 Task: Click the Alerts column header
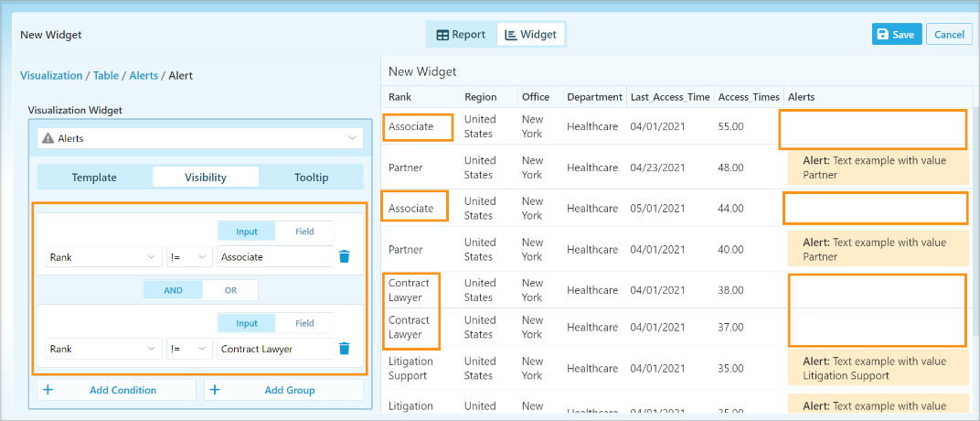801,97
